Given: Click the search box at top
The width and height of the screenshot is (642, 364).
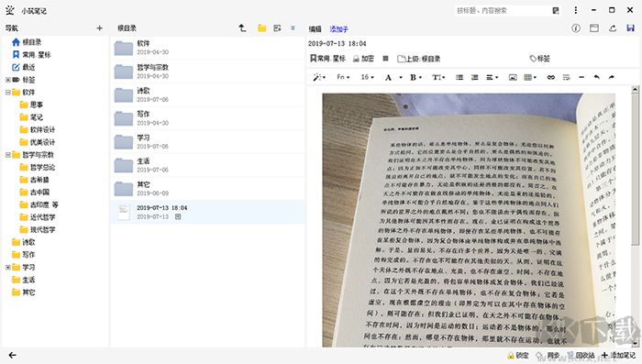Looking at the screenshot, I should pyautogui.click(x=502, y=11).
